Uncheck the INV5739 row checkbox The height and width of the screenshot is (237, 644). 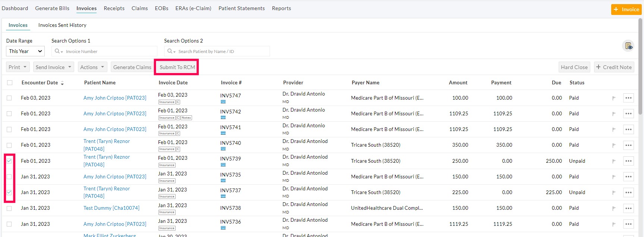click(9, 161)
